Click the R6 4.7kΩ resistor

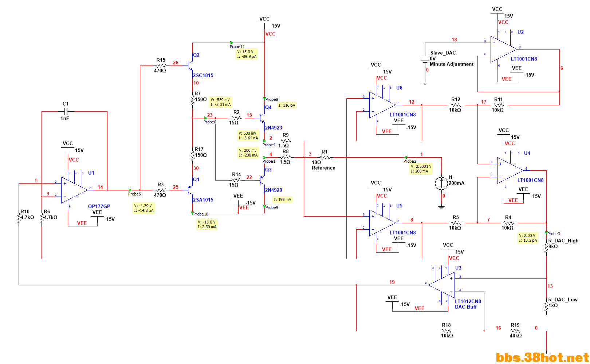[42, 218]
